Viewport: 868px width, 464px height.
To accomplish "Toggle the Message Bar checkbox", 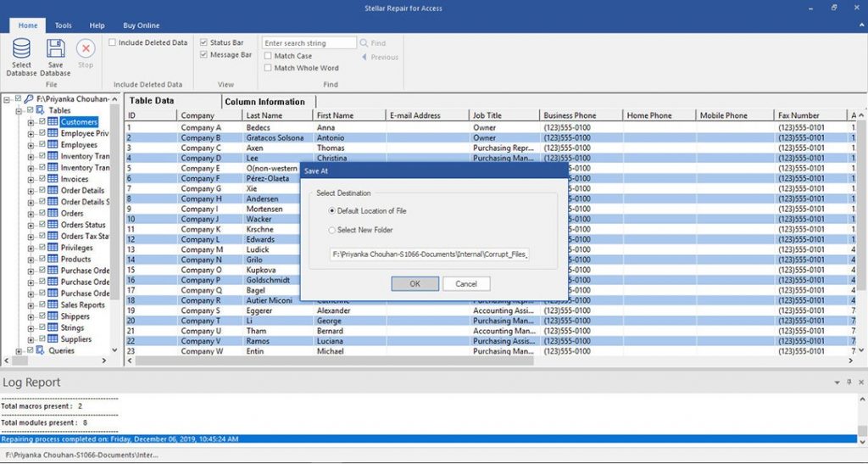I will [x=203, y=55].
